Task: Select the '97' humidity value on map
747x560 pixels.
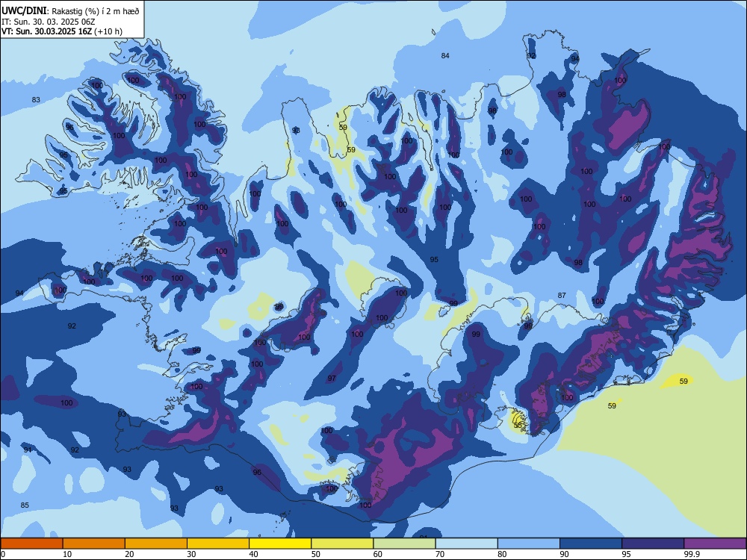Action: coord(332,378)
